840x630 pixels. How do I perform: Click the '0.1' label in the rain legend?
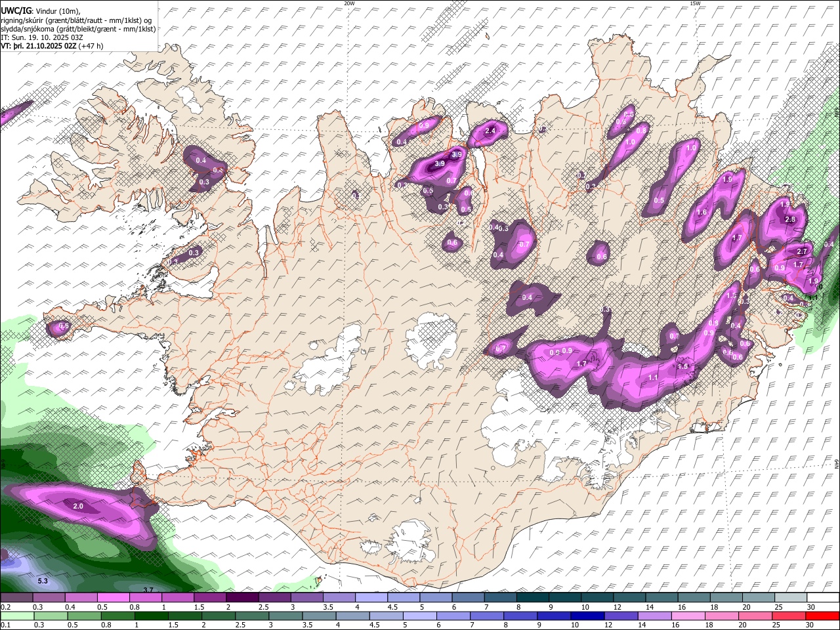tap(6, 625)
